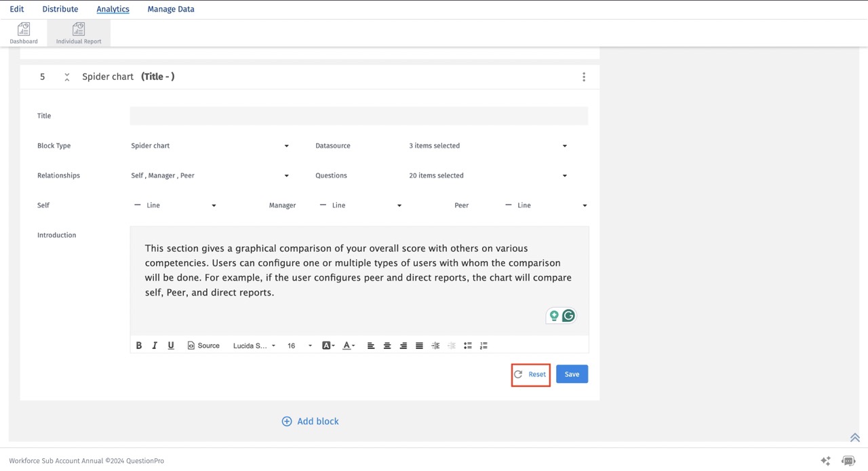Open the Spider chart block options menu
Viewport: 868px width, 471px height.
584,77
